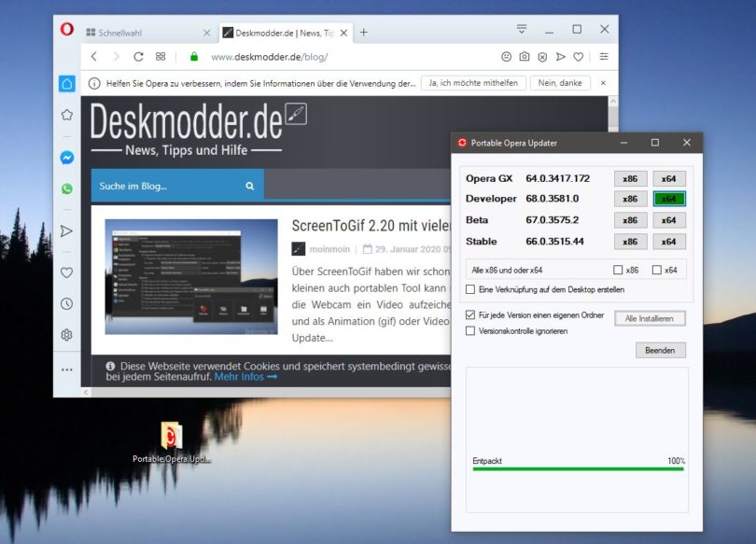Open the ad blocker shield icon

pos(542,57)
